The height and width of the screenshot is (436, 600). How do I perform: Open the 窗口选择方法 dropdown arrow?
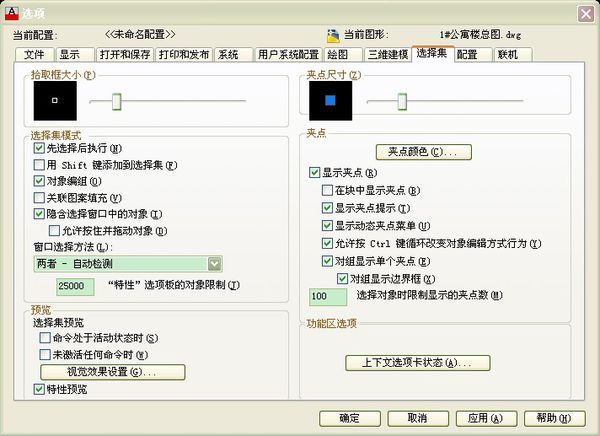click(x=214, y=264)
